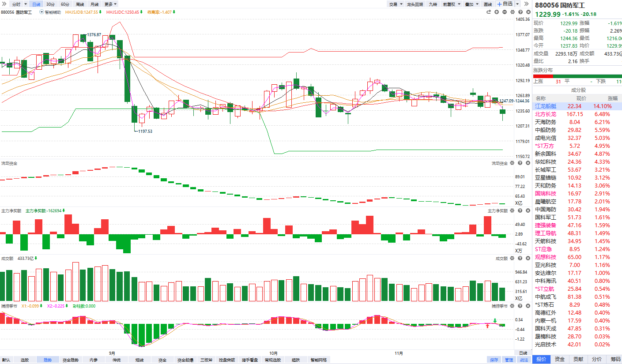Zoom out the chart with the minus circle icon

point(505,12)
